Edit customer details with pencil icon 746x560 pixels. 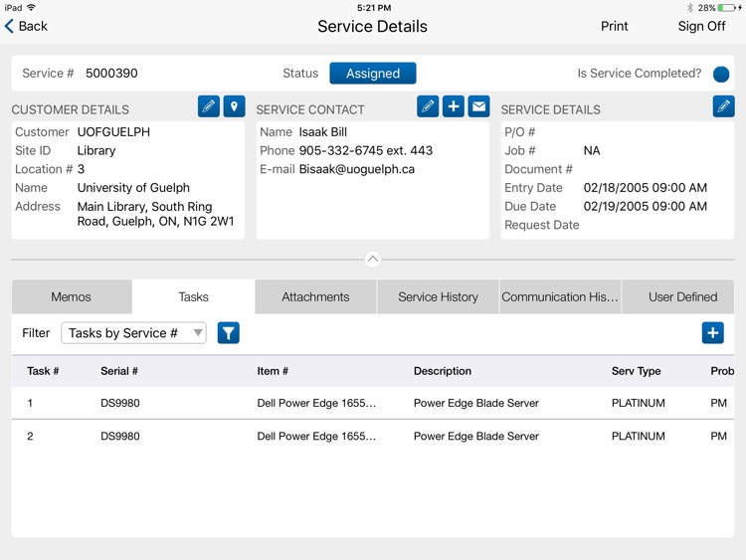tap(209, 106)
